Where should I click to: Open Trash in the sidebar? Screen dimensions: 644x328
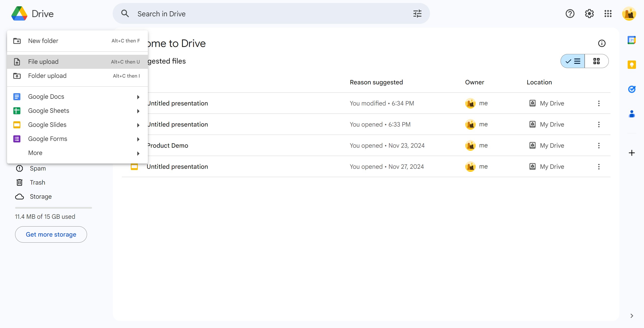[x=37, y=182]
